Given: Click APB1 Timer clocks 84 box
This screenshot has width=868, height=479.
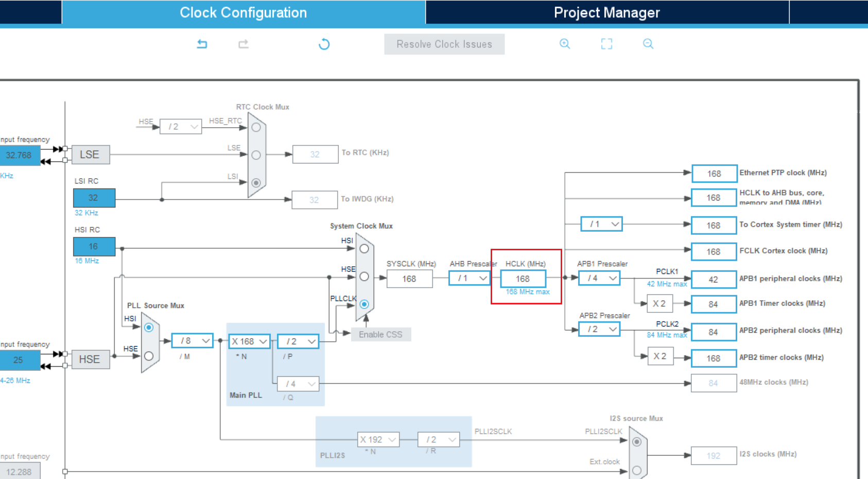Looking at the screenshot, I should click(x=714, y=304).
